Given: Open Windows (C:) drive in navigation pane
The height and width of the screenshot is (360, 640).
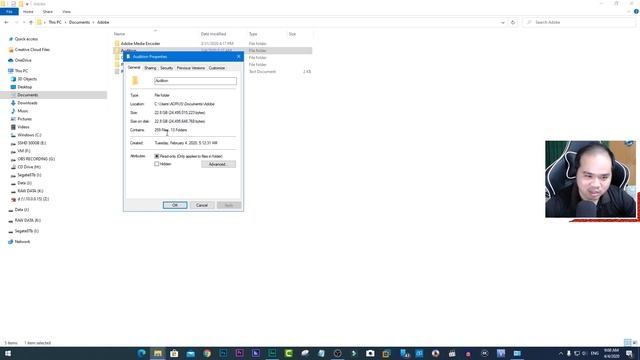Looking at the screenshot, I should 29,135.
